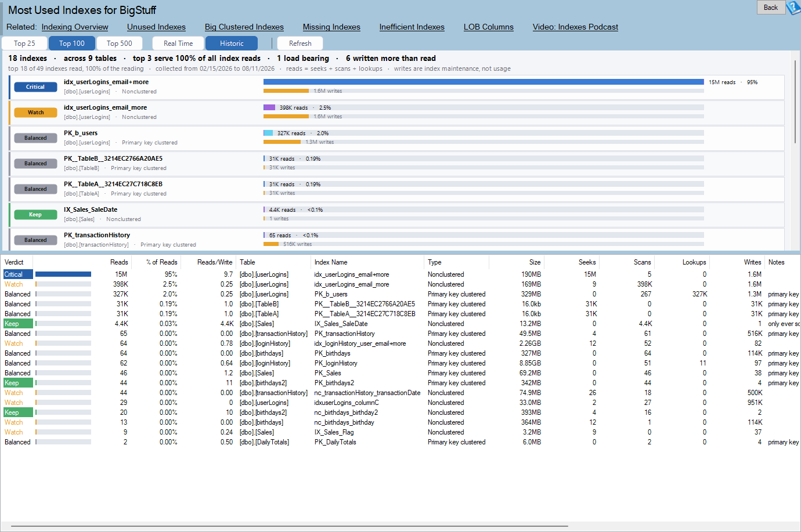
Task: Click the purple 398K reads bar
Action: (269, 107)
